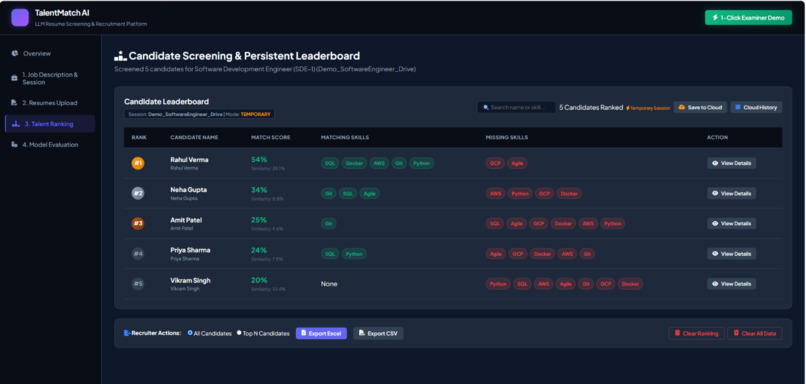Click the Missing Skills column header

click(506, 138)
